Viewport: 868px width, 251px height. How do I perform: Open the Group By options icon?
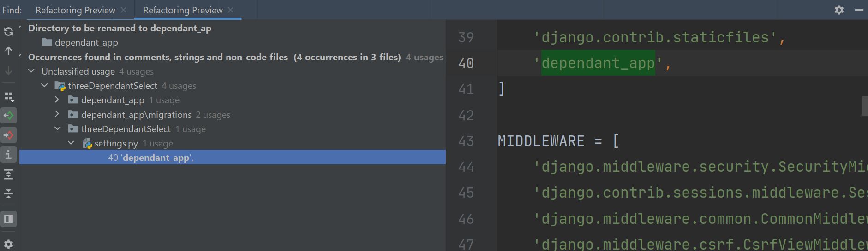9,96
